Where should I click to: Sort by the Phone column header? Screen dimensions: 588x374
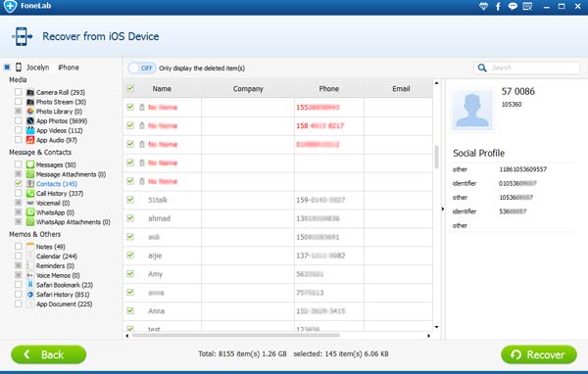pyautogui.click(x=329, y=89)
